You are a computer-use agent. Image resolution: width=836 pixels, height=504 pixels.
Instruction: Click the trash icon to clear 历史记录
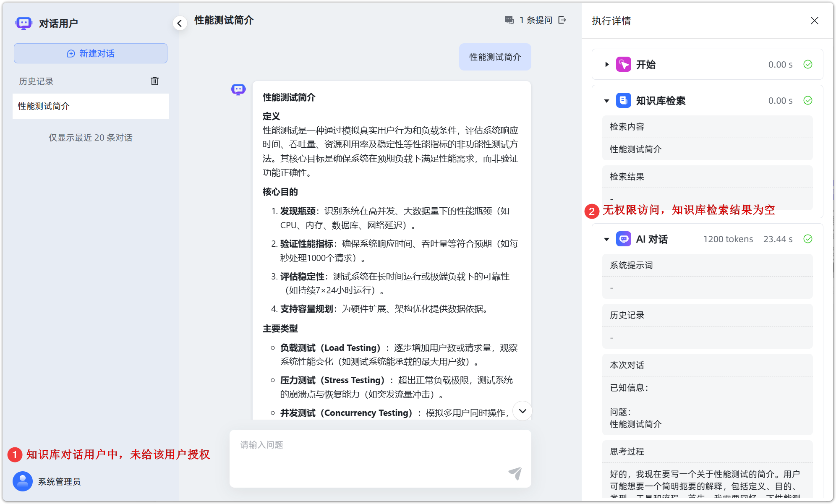(155, 81)
